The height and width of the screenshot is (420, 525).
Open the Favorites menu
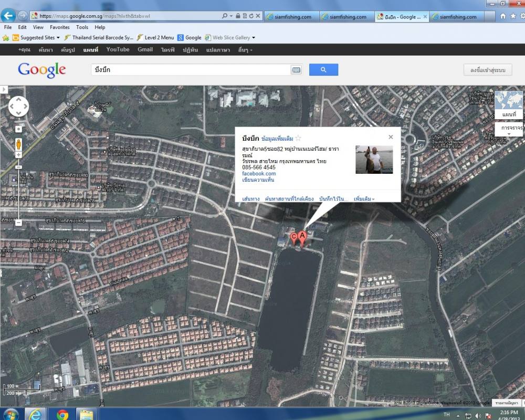click(60, 27)
